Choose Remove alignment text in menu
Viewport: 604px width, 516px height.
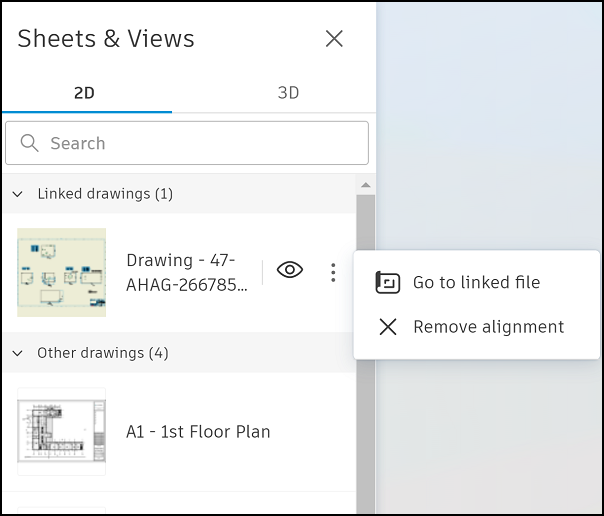488,327
